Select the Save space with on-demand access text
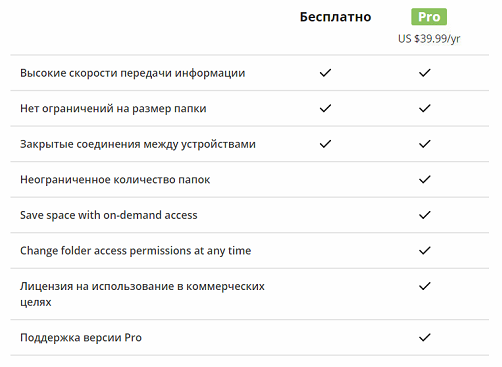 (x=109, y=215)
